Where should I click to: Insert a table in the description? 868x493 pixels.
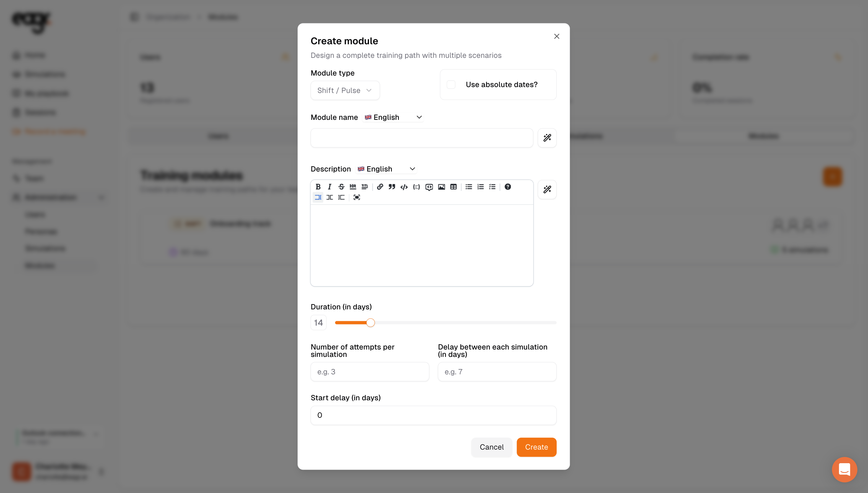(453, 187)
